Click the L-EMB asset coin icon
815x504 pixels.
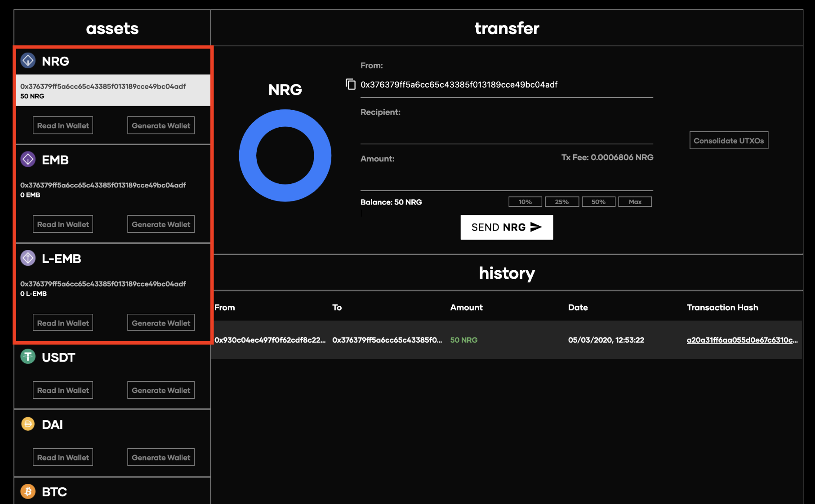click(28, 258)
